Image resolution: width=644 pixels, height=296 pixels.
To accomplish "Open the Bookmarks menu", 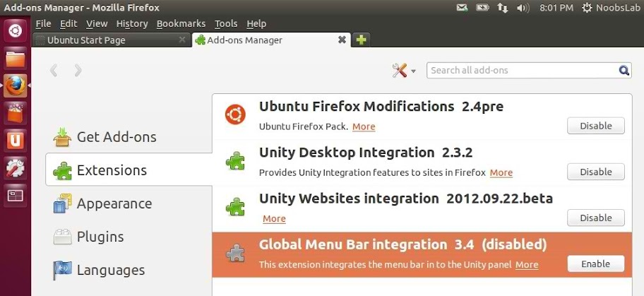I will click(x=181, y=24).
